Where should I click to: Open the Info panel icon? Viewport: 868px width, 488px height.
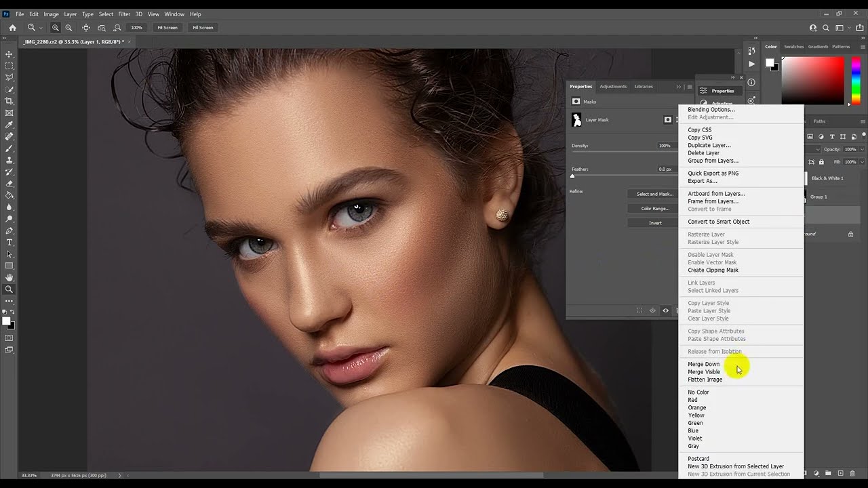(x=751, y=82)
